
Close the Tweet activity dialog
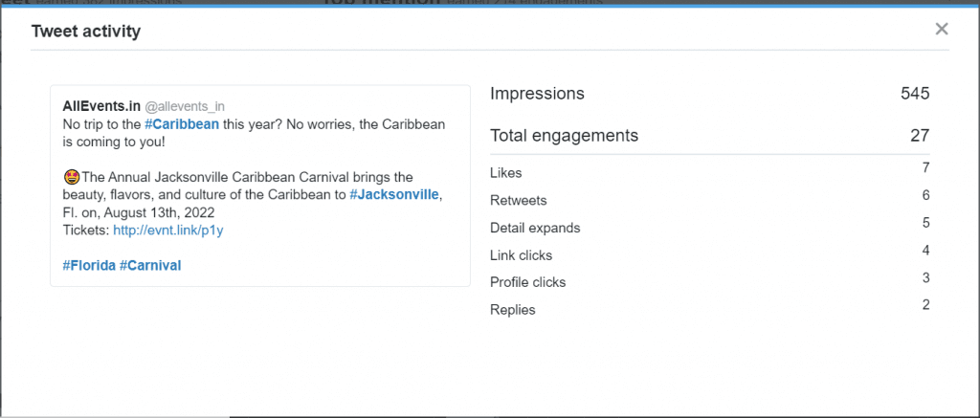tap(942, 29)
